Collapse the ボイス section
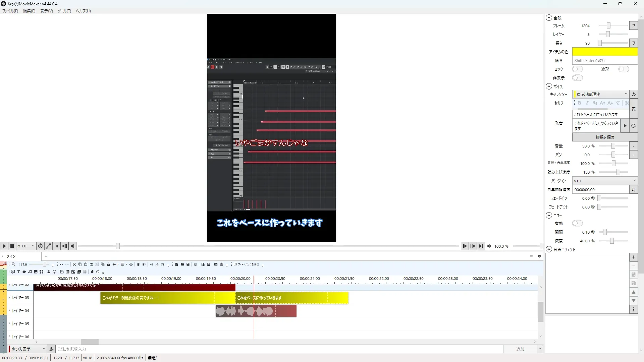Screen dimensions: 644x362 click(x=549, y=86)
